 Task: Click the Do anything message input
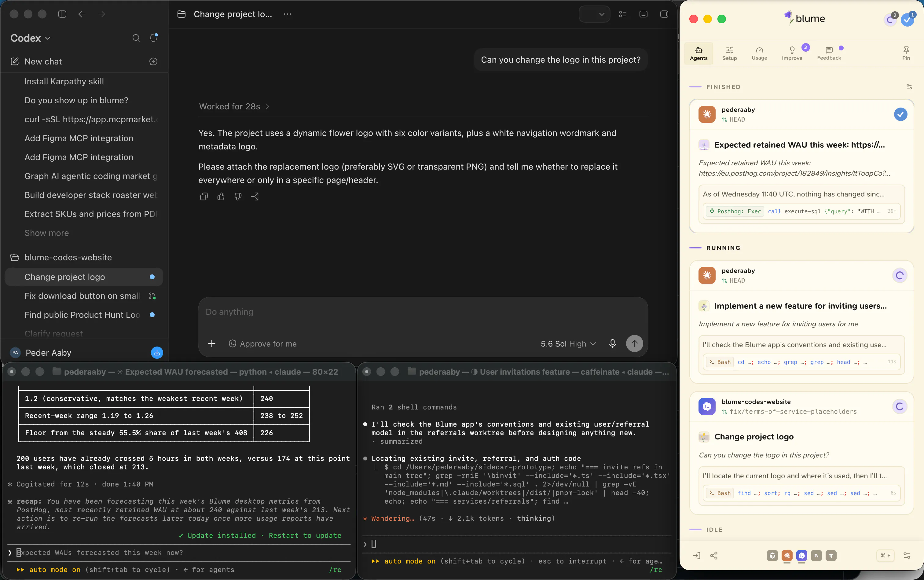click(423, 312)
